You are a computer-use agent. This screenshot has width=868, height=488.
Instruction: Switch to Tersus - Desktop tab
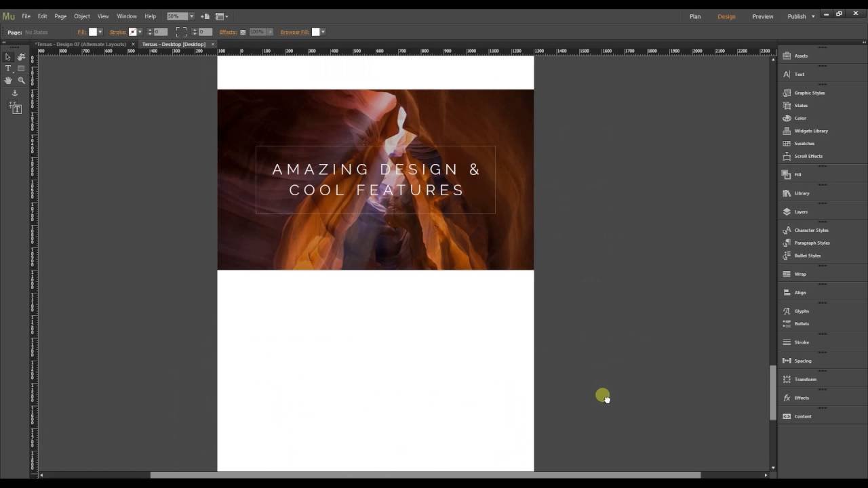[174, 44]
